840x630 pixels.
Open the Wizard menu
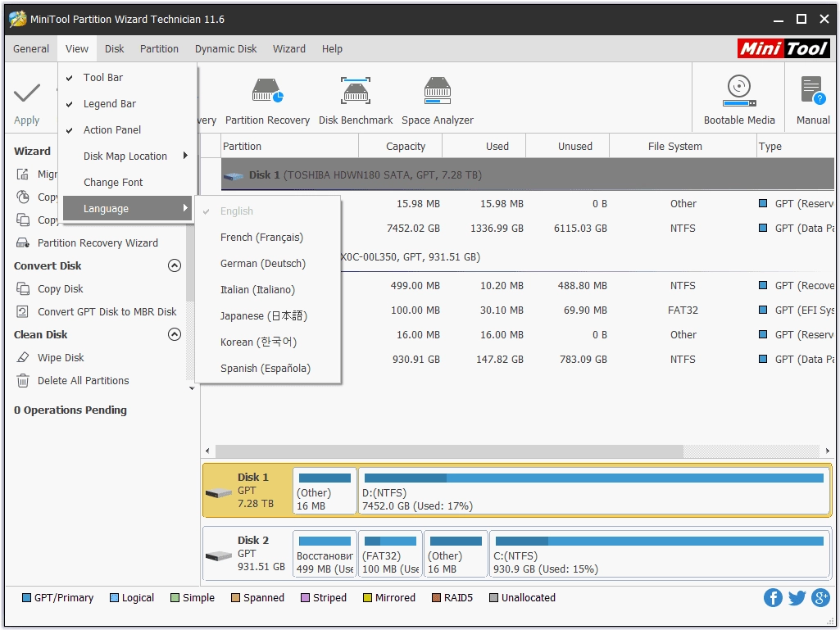pyautogui.click(x=288, y=49)
